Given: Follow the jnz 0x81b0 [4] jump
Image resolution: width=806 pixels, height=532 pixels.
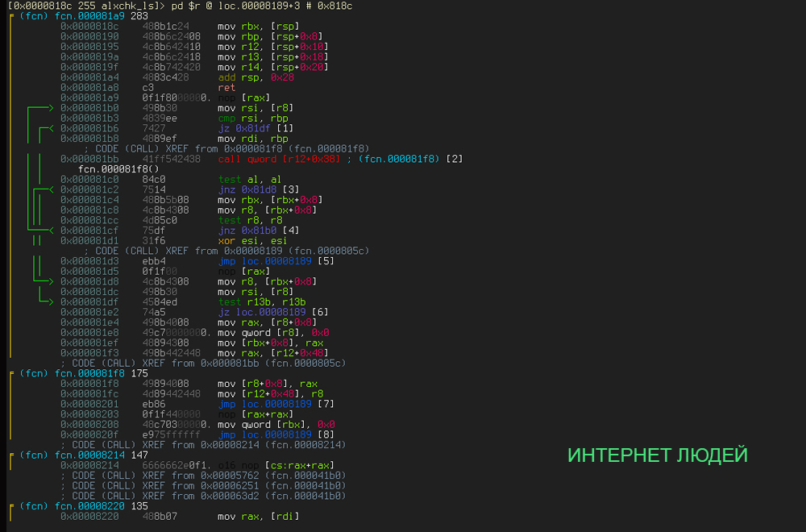Looking at the screenshot, I should [259, 231].
